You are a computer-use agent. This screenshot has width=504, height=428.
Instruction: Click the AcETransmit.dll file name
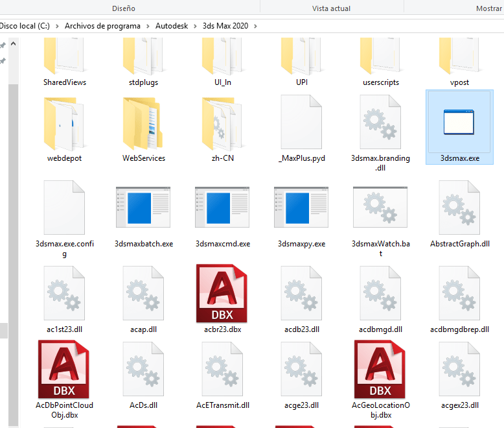(223, 405)
